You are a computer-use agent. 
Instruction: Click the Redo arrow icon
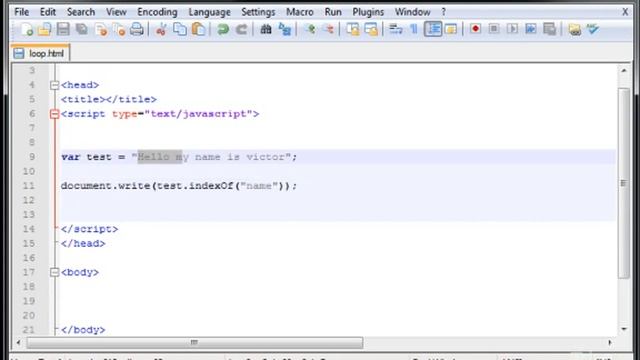(242, 29)
